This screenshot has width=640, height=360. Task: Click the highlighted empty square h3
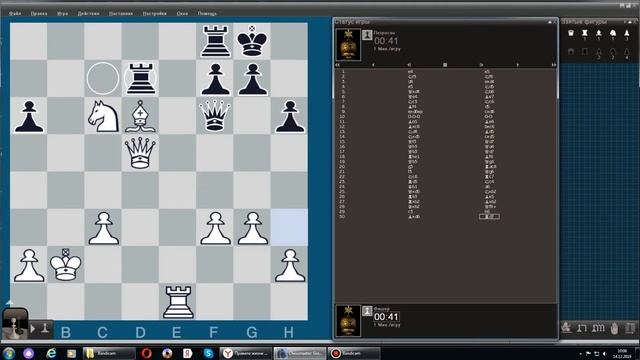click(289, 227)
